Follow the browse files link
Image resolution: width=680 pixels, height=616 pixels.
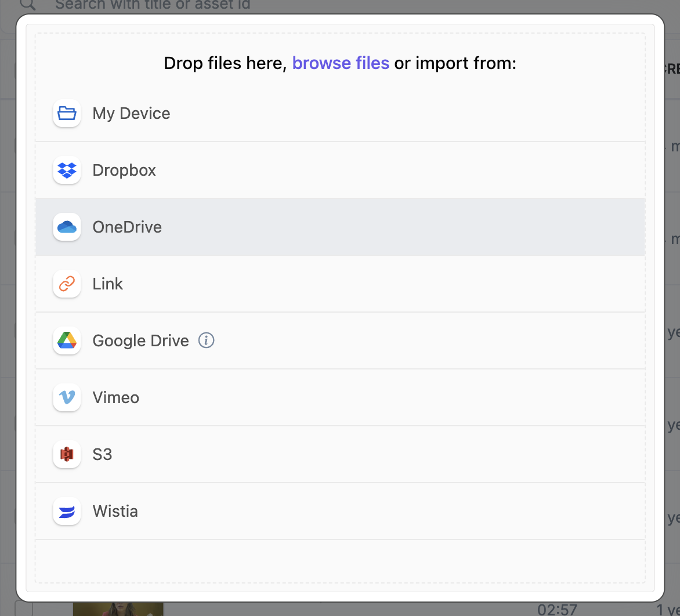[341, 63]
